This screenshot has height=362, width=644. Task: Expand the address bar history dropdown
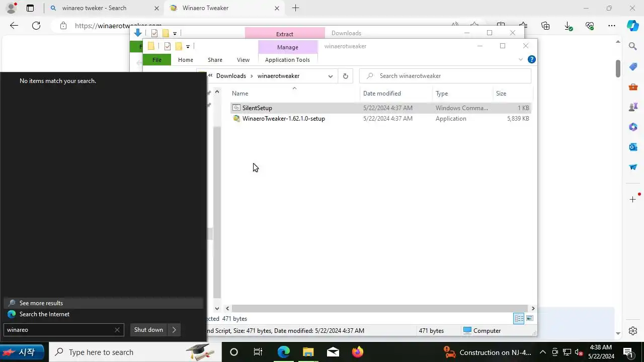(330, 76)
